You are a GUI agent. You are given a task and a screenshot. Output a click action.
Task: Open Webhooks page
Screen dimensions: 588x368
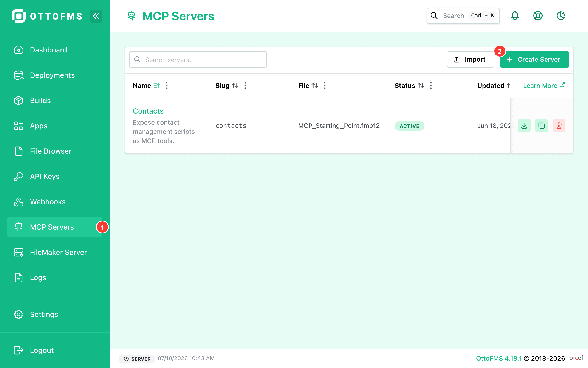tap(55, 202)
